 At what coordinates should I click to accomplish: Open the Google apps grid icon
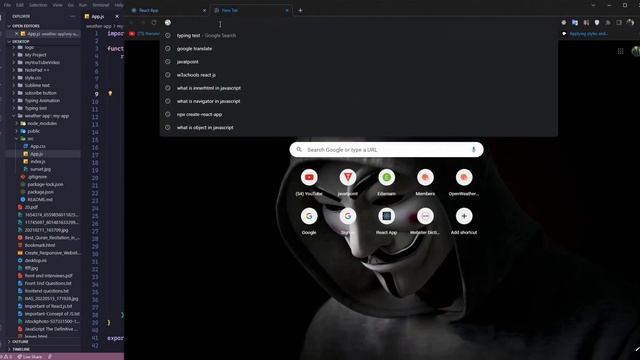pyautogui.click(x=620, y=51)
